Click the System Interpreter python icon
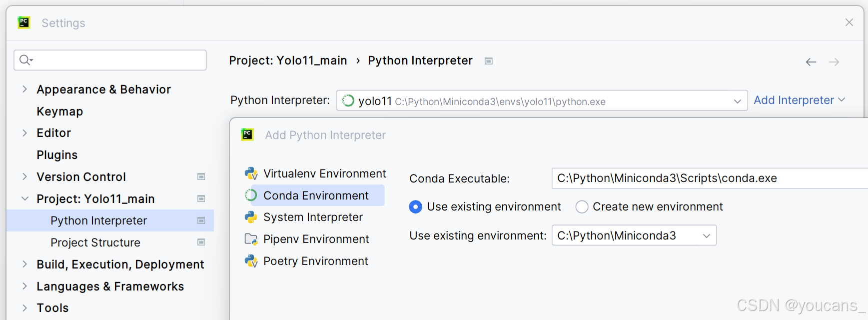This screenshot has width=868, height=320. (x=251, y=217)
